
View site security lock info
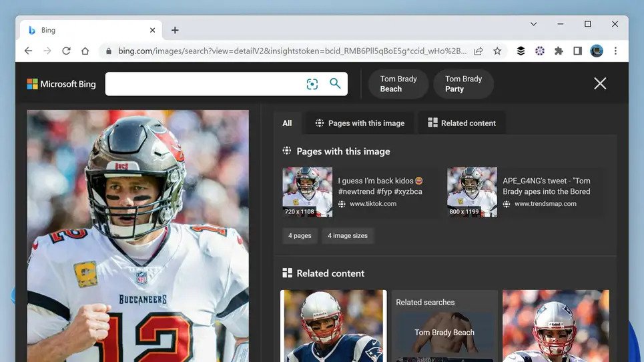click(108, 51)
